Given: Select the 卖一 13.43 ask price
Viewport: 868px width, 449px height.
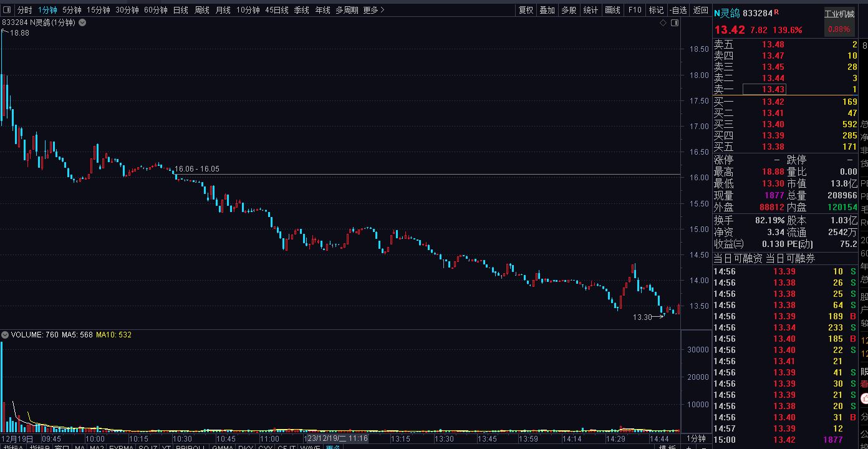Looking at the screenshot, I should (x=773, y=90).
